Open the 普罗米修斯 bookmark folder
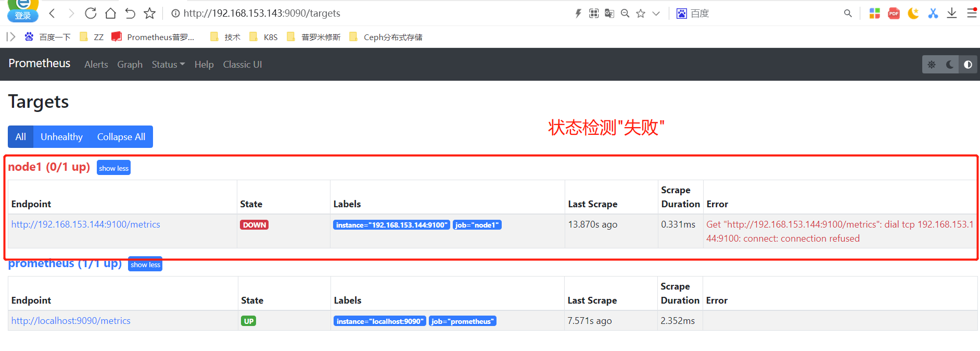The width and height of the screenshot is (980, 351). [314, 37]
